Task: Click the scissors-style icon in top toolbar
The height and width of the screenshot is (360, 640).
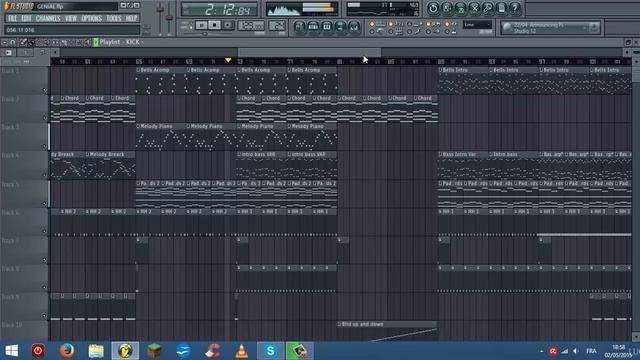Action: coord(474,8)
